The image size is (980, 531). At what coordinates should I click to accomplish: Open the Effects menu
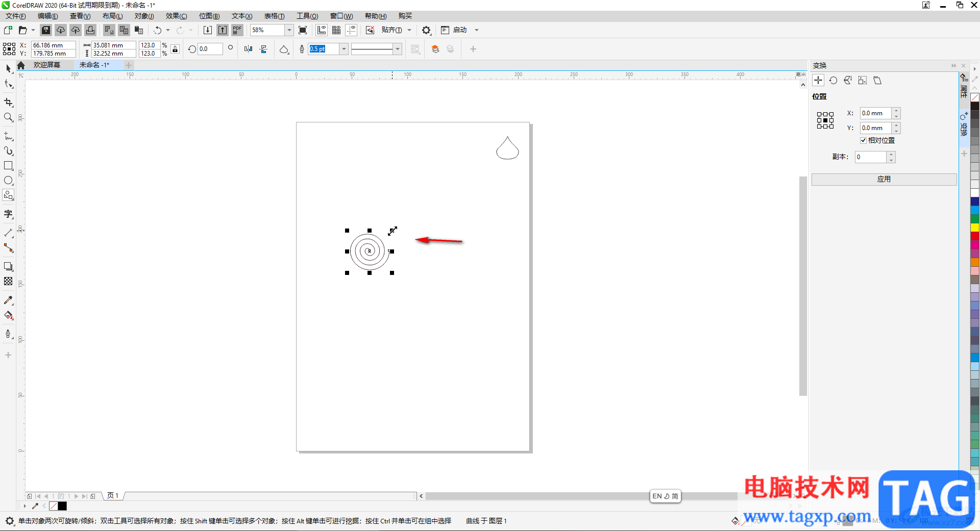pyautogui.click(x=176, y=16)
